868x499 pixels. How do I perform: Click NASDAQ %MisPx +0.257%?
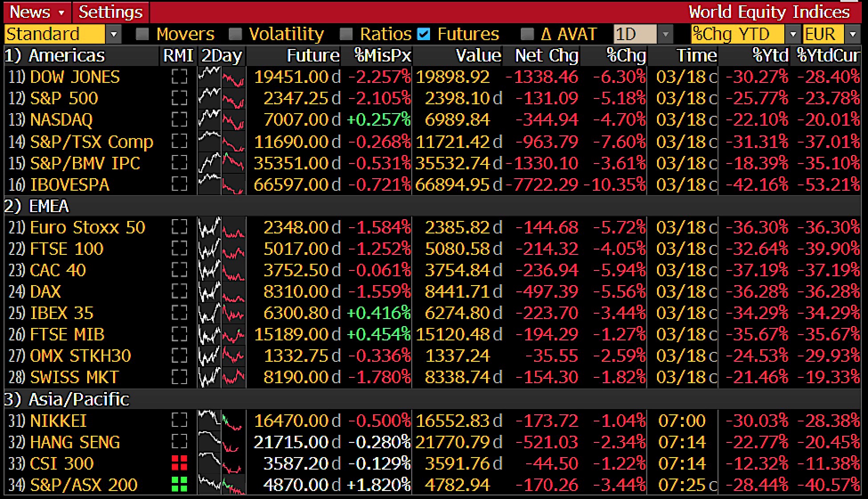click(x=379, y=120)
